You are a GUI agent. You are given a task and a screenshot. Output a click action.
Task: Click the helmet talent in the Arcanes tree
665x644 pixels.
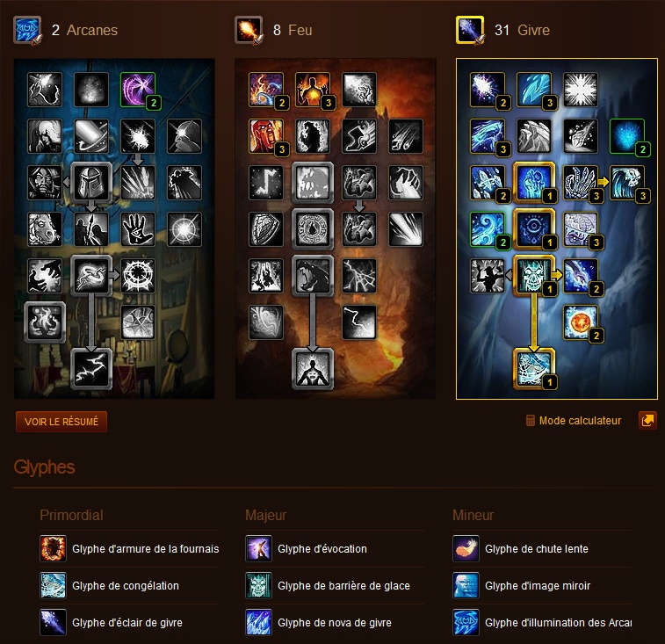point(91,182)
